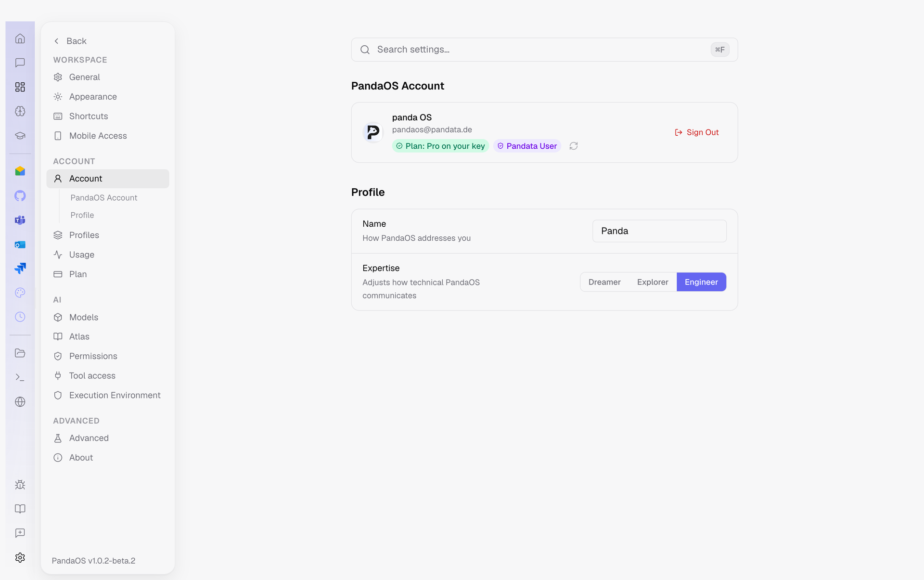
Task: Open the yellow mail app icon
Action: [x=20, y=171]
